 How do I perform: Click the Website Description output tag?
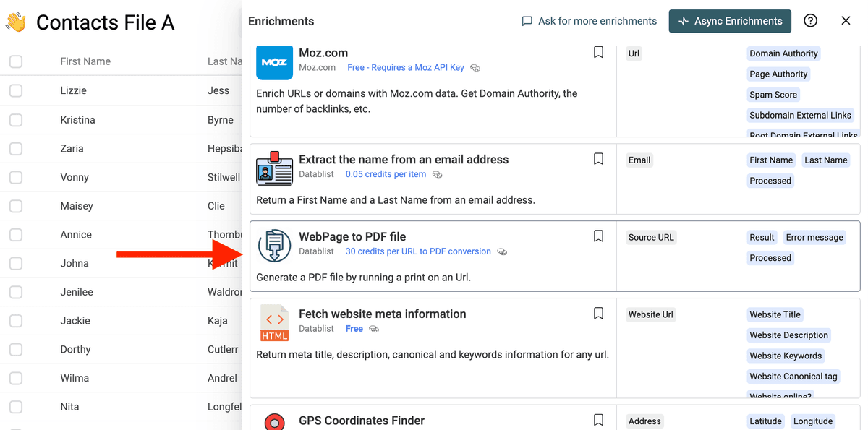[788, 335]
